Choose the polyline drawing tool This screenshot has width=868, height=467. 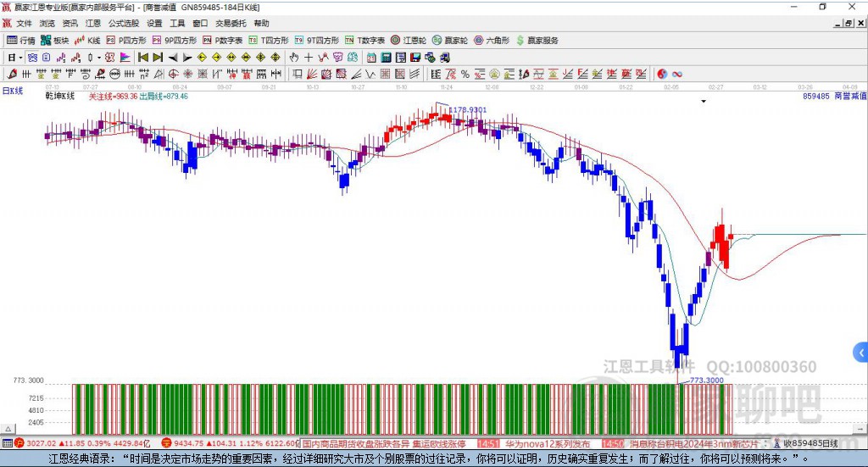point(323,57)
